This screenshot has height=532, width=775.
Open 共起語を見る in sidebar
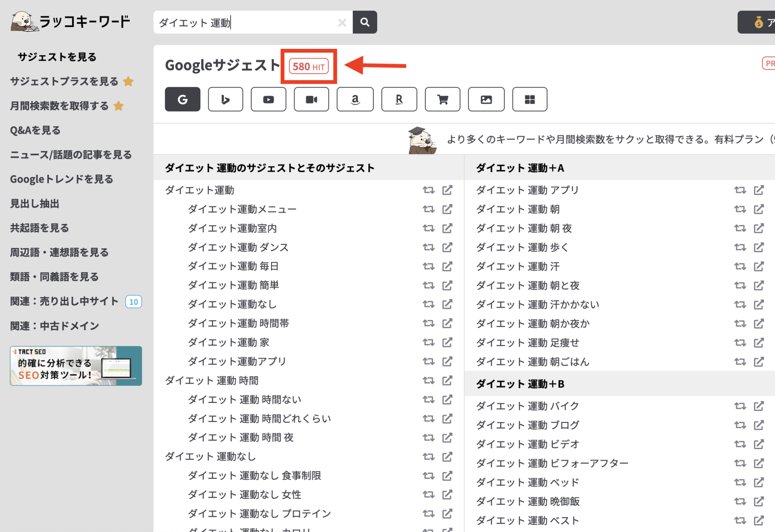point(39,228)
